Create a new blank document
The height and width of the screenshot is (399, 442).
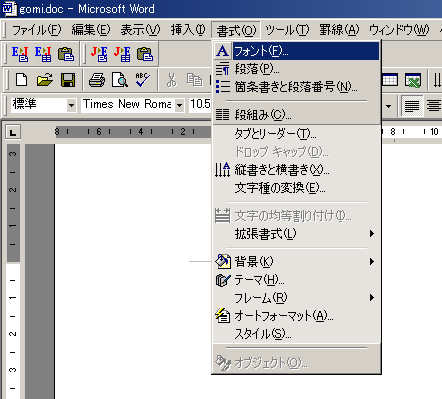(22, 80)
